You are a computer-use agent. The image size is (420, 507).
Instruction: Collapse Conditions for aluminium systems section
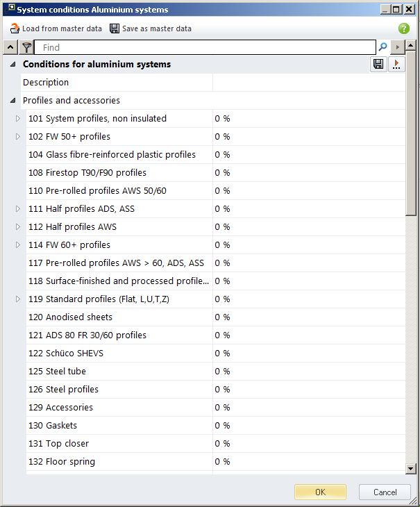13,65
